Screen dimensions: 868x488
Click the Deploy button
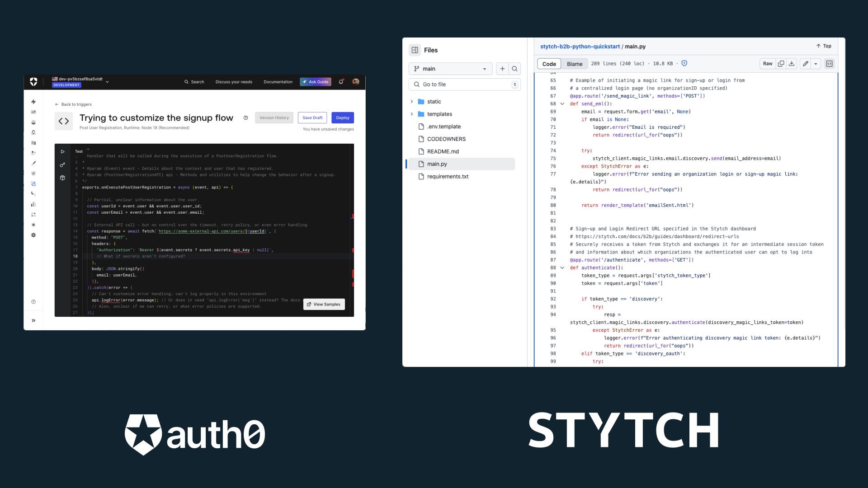[342, 118]
